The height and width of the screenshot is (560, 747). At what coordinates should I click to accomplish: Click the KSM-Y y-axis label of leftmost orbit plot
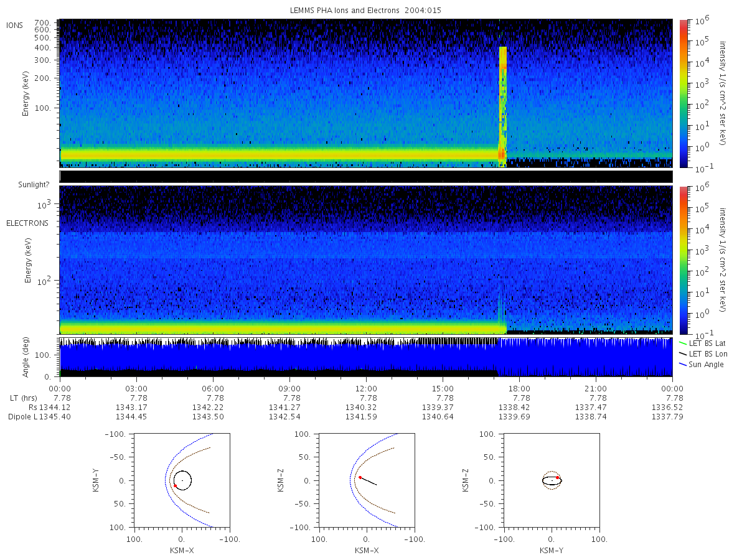pos(97,480)
